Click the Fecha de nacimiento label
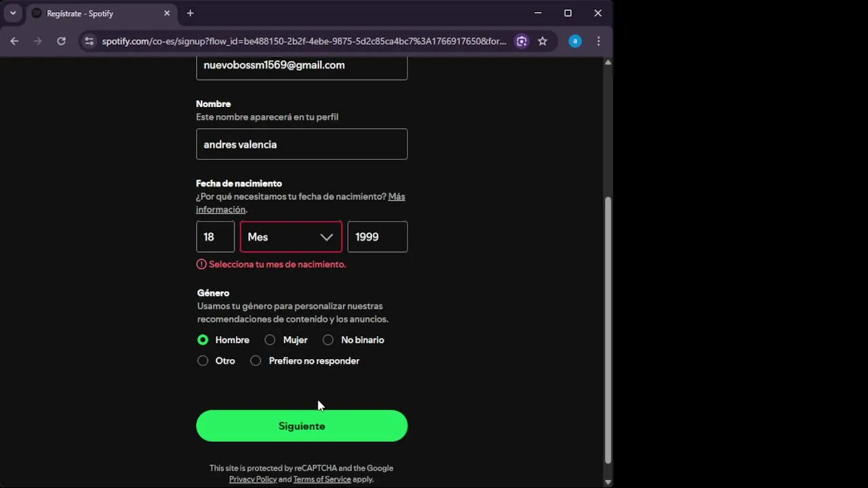The height and width of the screenshot is (488, 868). [x=239, y=184]
